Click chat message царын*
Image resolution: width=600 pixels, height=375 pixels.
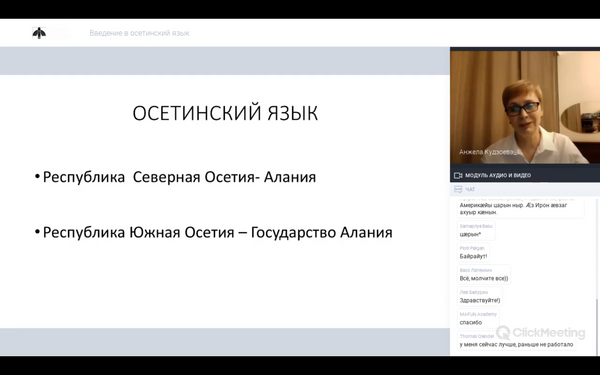click(x=470, y=234)
